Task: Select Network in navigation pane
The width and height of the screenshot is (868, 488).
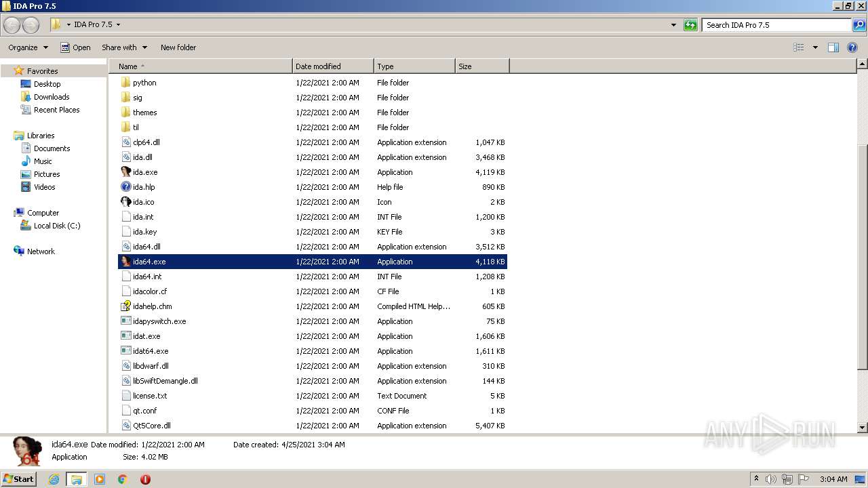Action: coord(41,251)
